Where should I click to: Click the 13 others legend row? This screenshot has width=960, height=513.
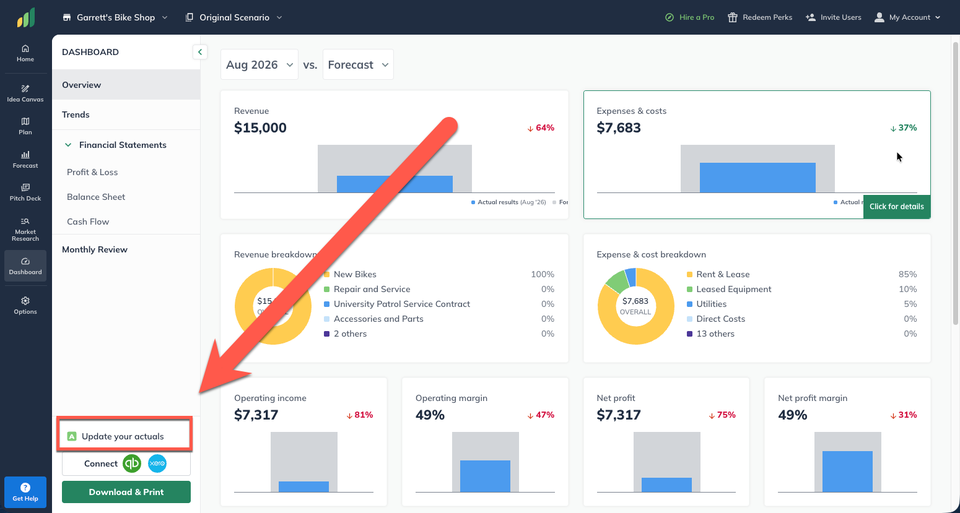[x=802, y=334]
